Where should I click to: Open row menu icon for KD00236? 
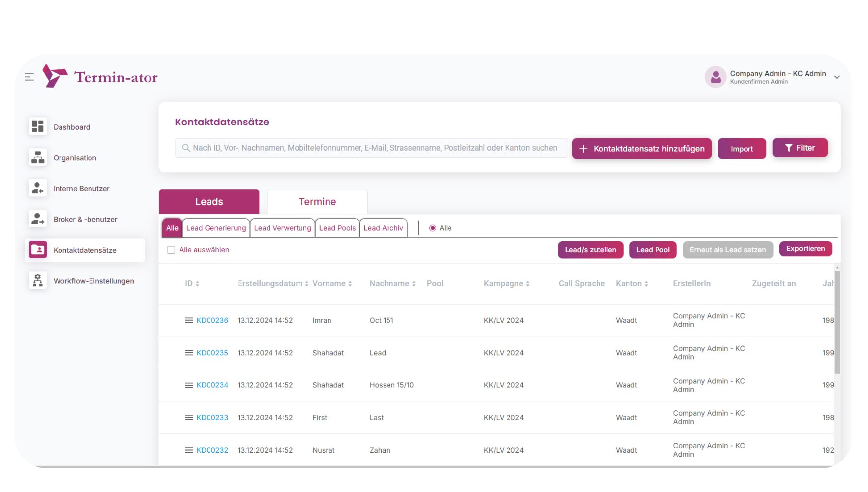pyautogui.click(x=189, y=320)
